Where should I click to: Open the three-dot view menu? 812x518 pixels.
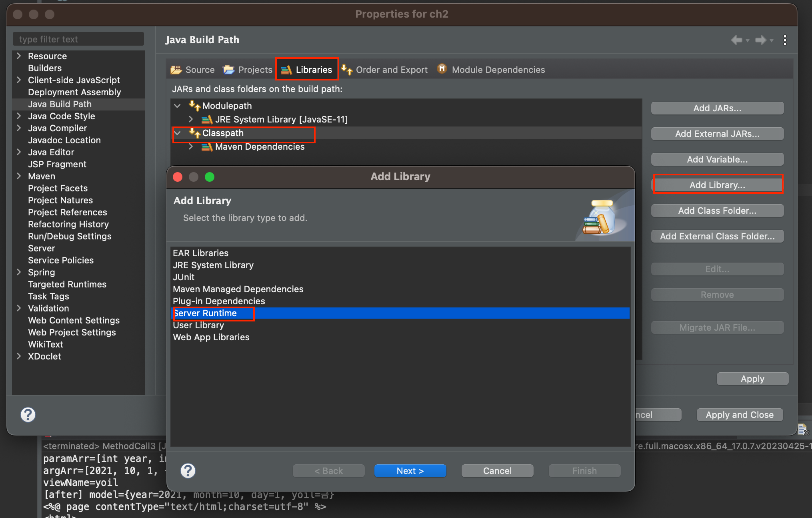pyautogui.click(x=785, y=40)
